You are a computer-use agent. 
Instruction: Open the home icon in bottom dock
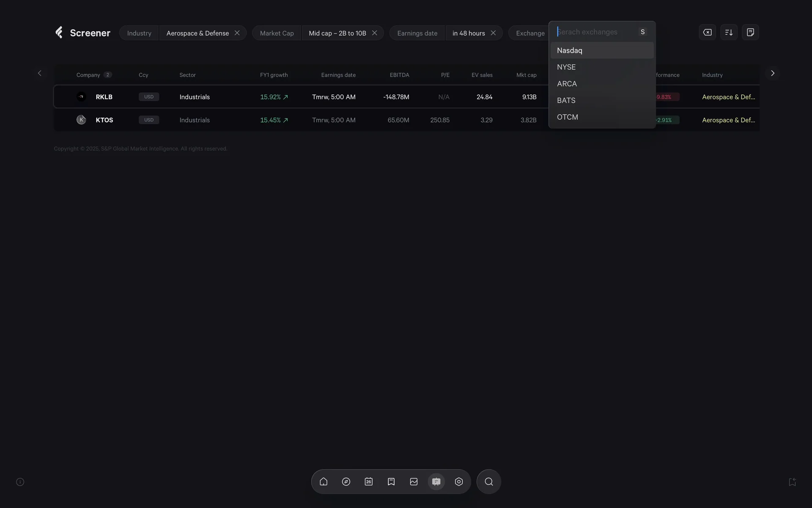tap(324, 482)
